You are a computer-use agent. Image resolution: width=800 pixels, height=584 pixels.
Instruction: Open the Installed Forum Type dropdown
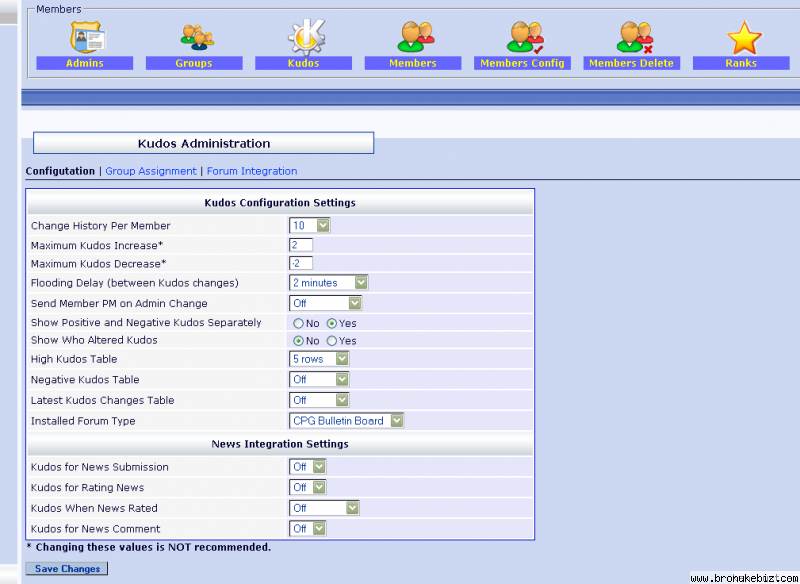coord(346,421)
